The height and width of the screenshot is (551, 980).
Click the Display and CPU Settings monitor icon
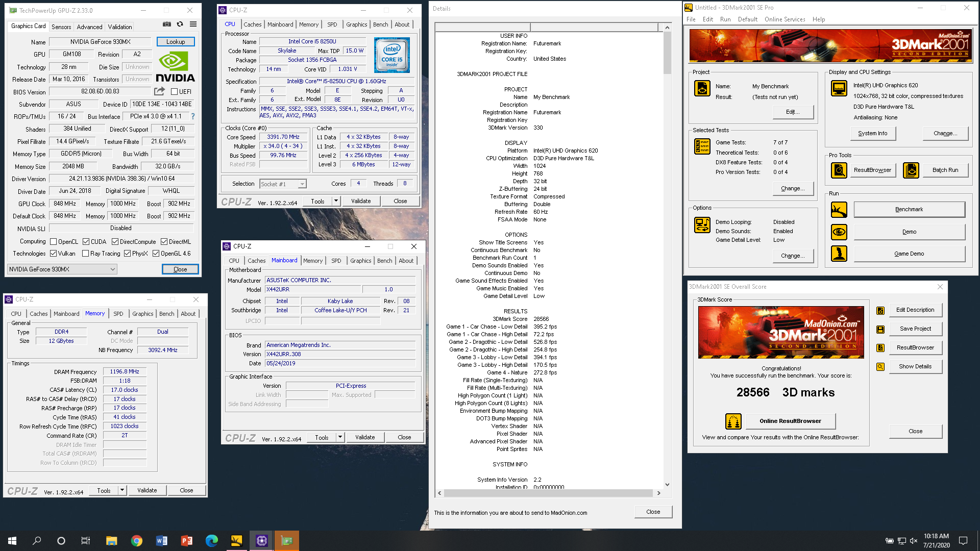coord(839,88)
